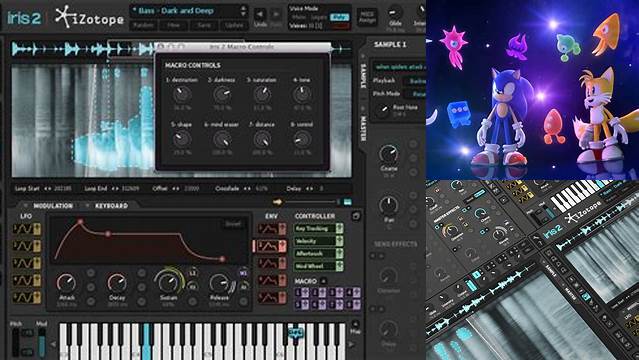Click the Attack knob
The height and width of the screenshot is (360, 639).
[66, 283]
